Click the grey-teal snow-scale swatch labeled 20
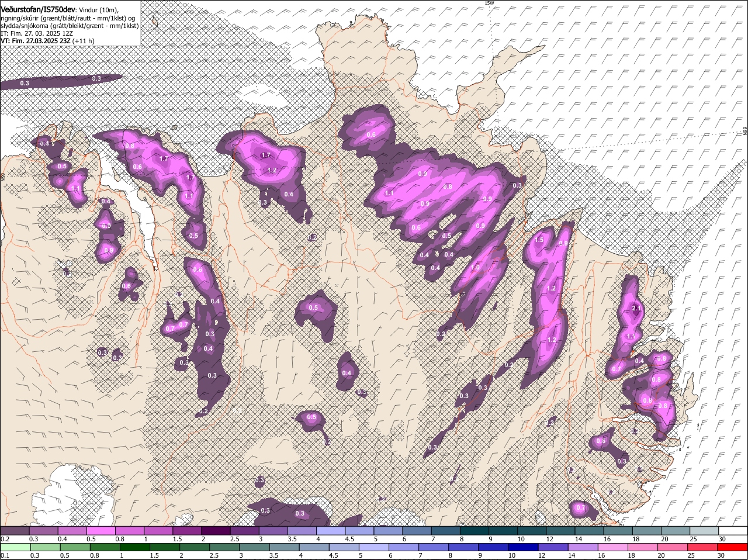Viewport: 748px width, 560px height. point(675,531)
